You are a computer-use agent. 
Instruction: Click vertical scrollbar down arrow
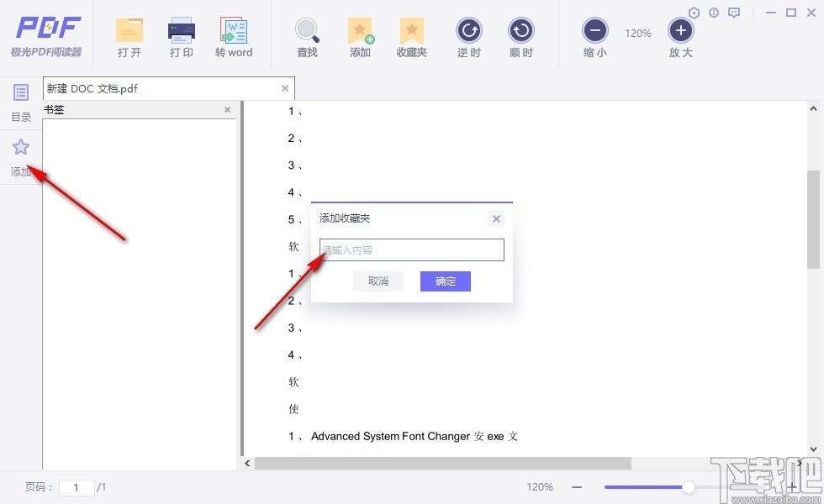tap(813, 449)
